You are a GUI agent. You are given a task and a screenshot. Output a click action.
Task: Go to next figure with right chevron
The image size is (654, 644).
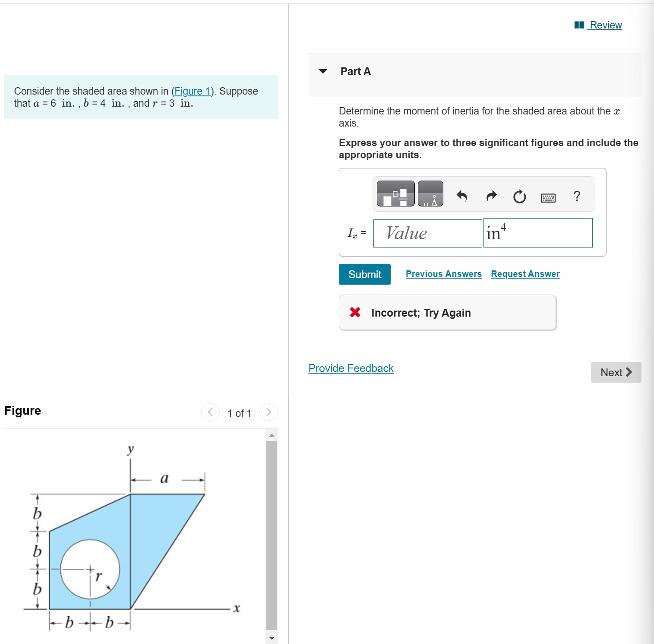[x=269, y=412]
